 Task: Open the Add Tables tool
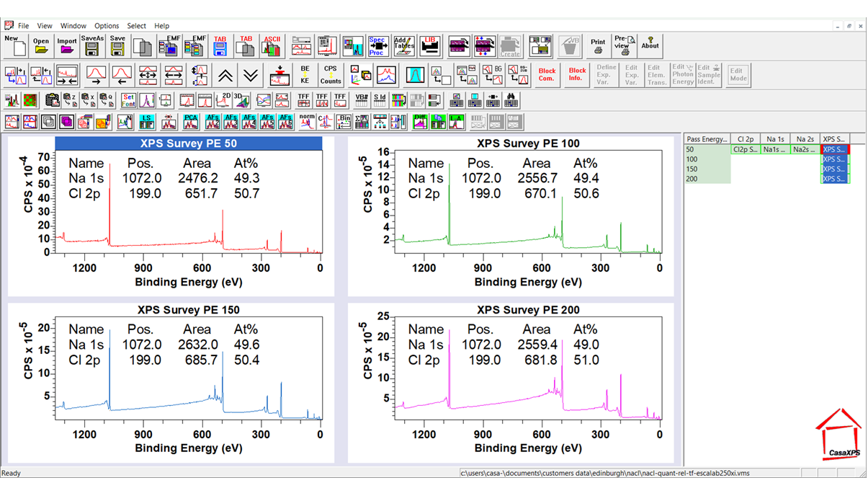pyautogui.click(x=405, y=45)
